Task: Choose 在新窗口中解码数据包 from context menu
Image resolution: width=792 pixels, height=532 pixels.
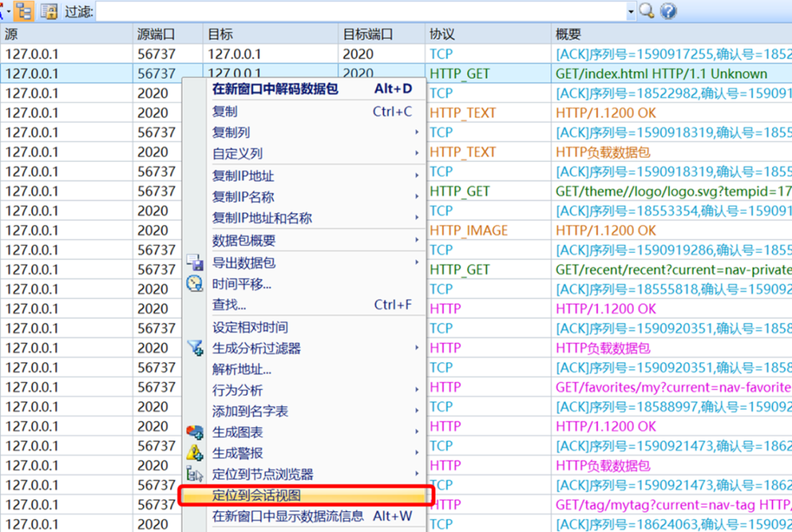Action: (x=275, y=89)
